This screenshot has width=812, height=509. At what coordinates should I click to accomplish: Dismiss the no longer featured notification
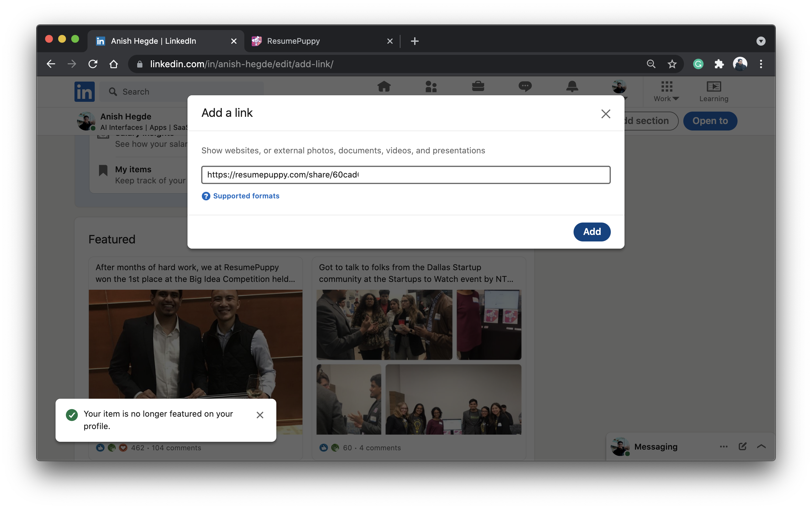pos(259,415)
